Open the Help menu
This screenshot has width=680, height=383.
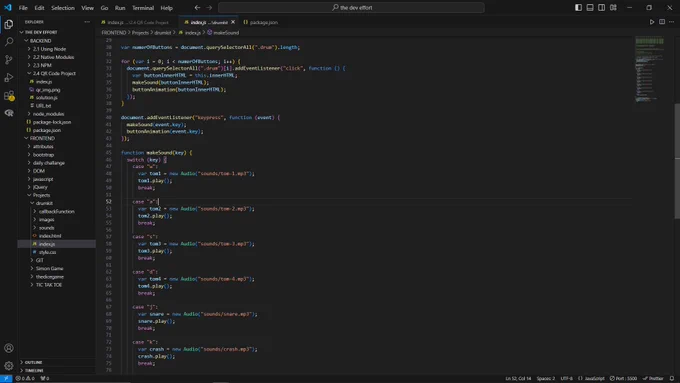tap(167, 8)
